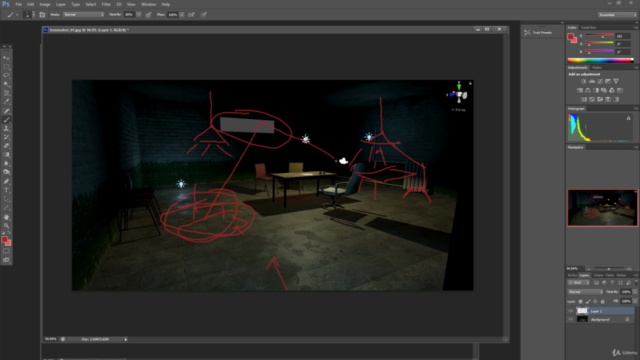Hide Layer 1 with its eye icon
Viewport: 640px width, 360px height.
tap(571, 311)
